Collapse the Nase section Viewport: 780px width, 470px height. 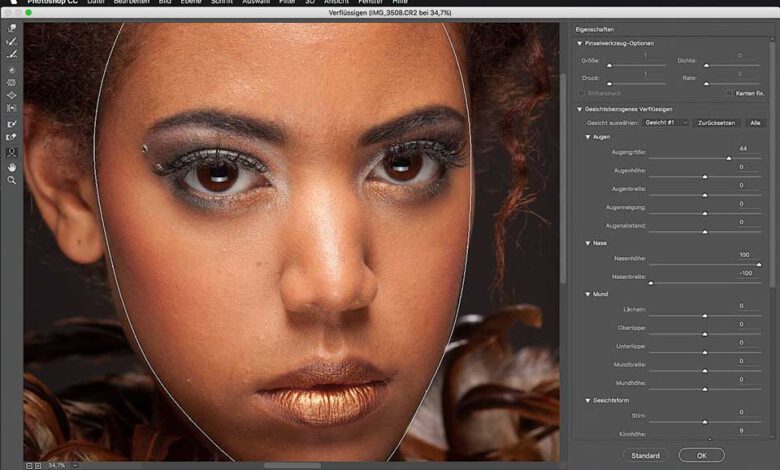click(x=588, y=243)
